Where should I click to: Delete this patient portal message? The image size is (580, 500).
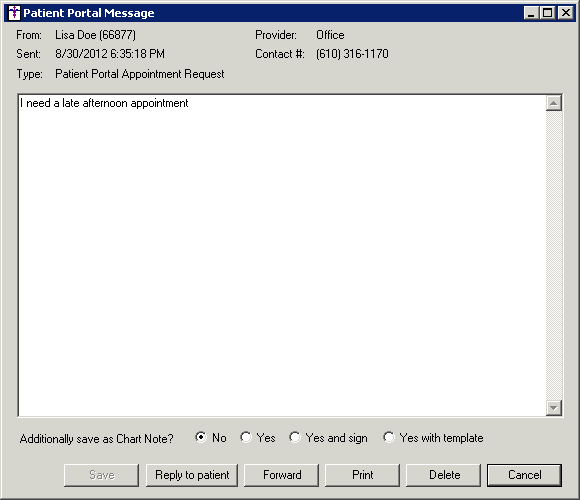pos(444,475)
